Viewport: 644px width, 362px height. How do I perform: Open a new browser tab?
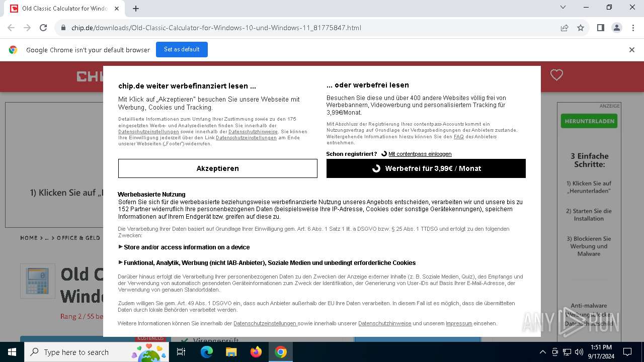point(136,9)
